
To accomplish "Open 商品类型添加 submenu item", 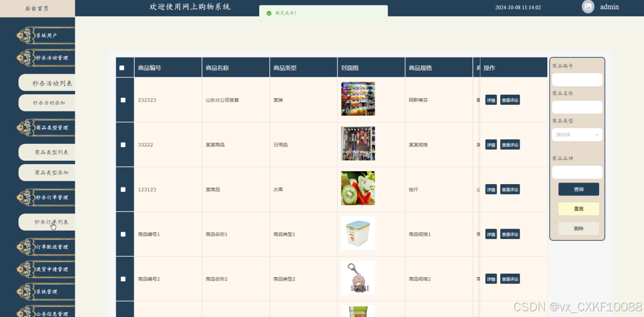I will point(47,172).
